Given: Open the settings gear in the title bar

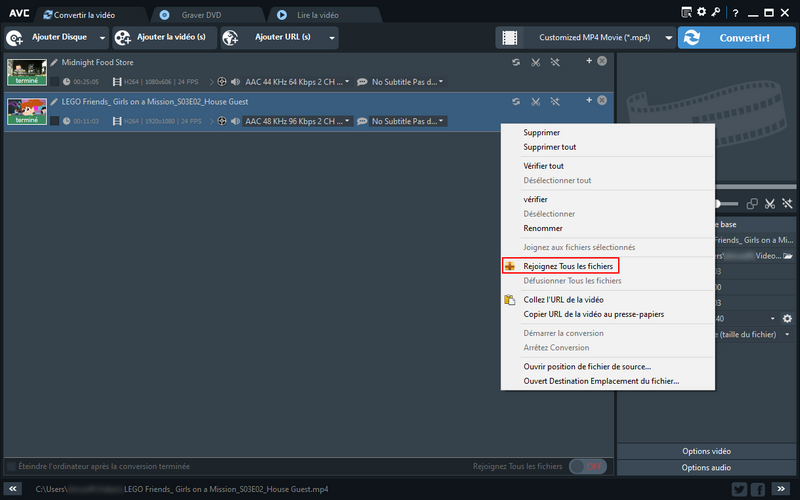Looking at the screenshot, I should pos(702,12).
